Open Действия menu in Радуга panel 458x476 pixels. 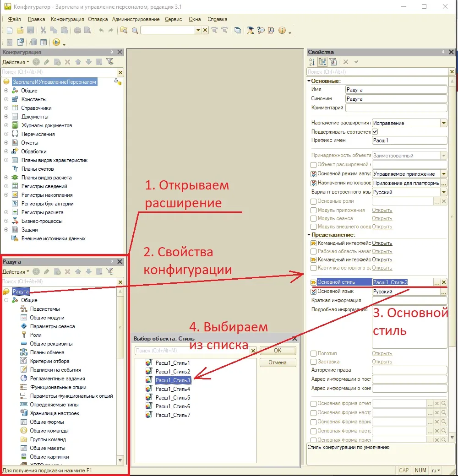point(16,272)
